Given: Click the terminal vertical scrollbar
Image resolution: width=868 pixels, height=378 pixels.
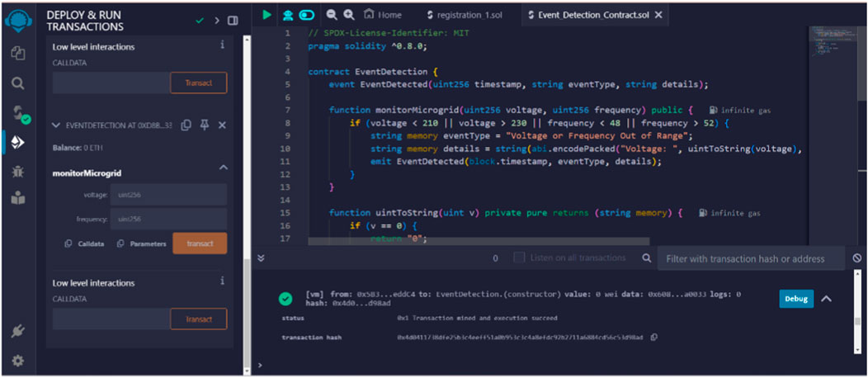Looking at the screenshot, I should (x=858, y=322).
